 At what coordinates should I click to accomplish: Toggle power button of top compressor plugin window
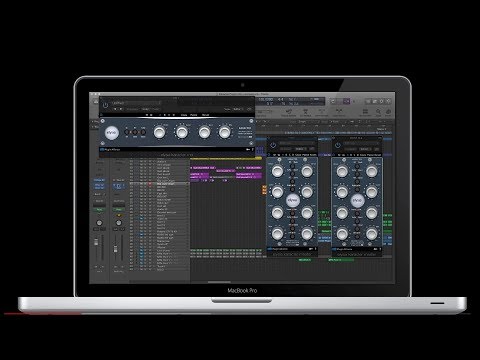pos(106,105)
